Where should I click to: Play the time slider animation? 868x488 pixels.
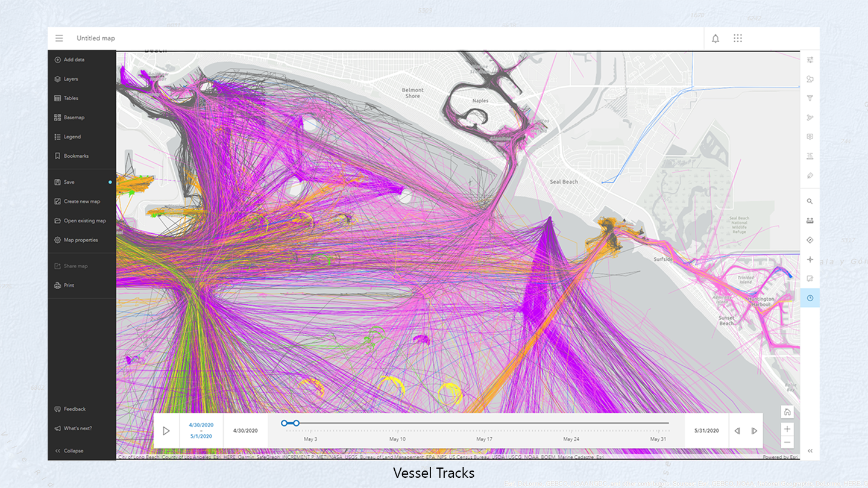click(167, 430)
